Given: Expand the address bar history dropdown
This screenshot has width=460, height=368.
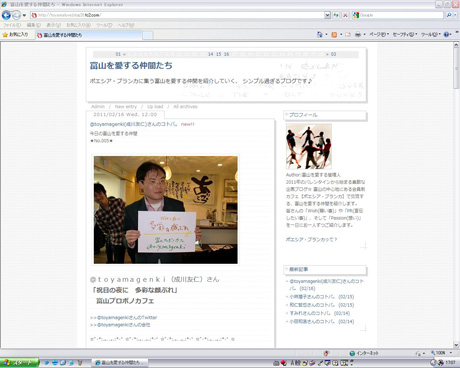Looking at the screenshot, I should 327,15.
